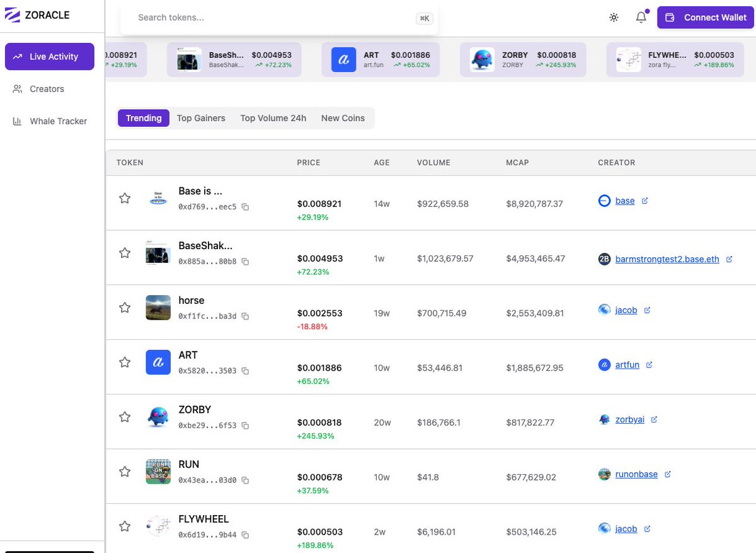Open barmstrongtest2.base.eth creator link
The width and height of the screenshot is (756, 553).
coord(667,259)
